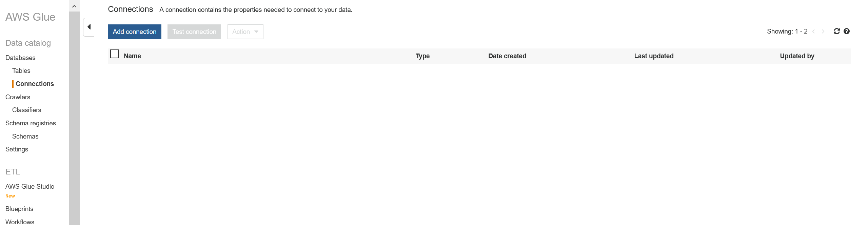The image size is (868, 229).
Task: Open the Schemas page
Action: (25, 137)
